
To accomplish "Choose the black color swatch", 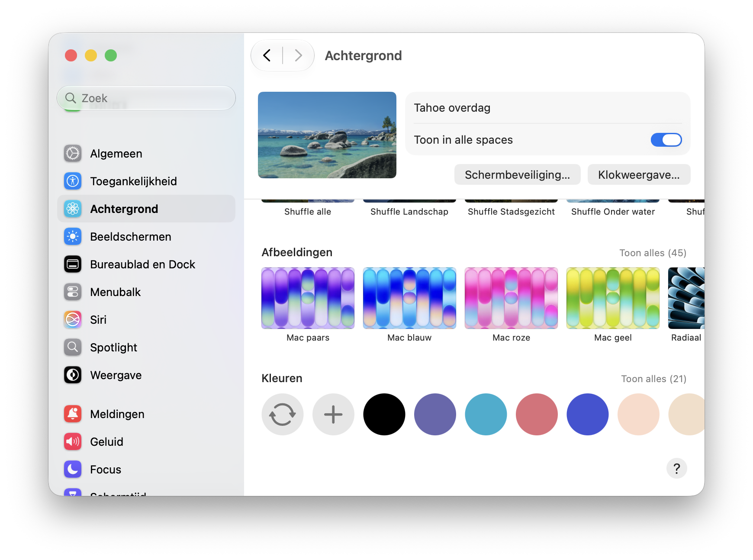I will point(384,415).
